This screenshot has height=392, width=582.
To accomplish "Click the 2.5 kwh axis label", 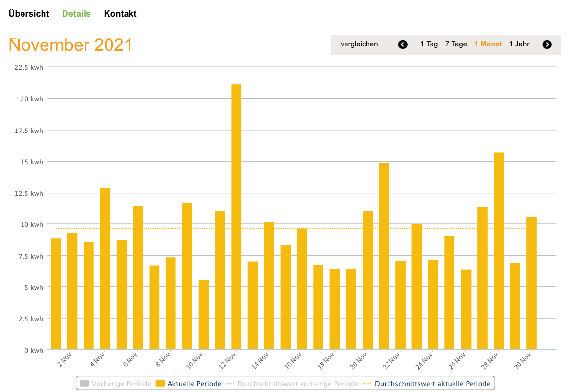I will (31, 319).
